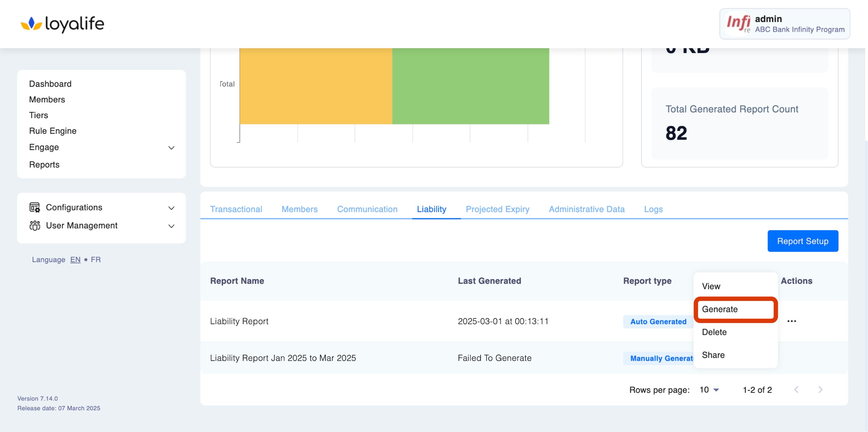
Task: Click the Infinity program avatar icon
Action: click(738, 24)
